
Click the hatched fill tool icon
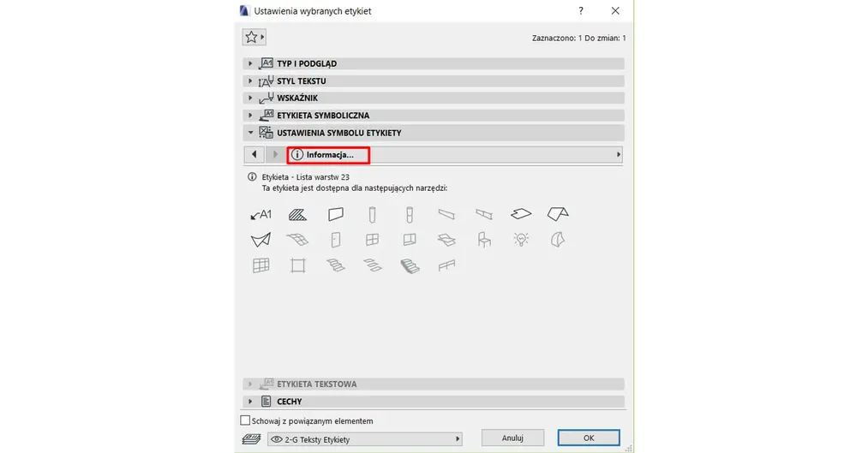(x=298, y=215)
